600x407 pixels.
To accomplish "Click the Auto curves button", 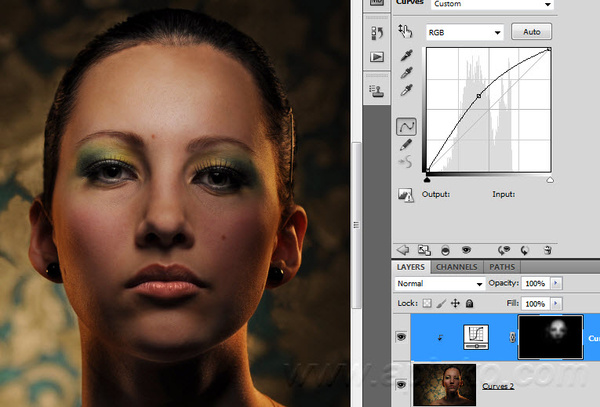I will pos(531,32).
